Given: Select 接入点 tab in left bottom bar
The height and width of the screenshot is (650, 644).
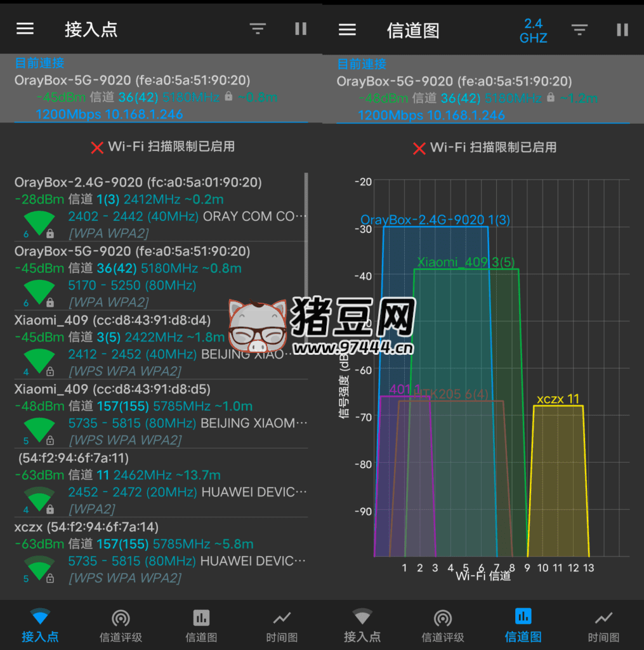Looking at the screenshot, I should pyautogui.click(x=40, y=625).
